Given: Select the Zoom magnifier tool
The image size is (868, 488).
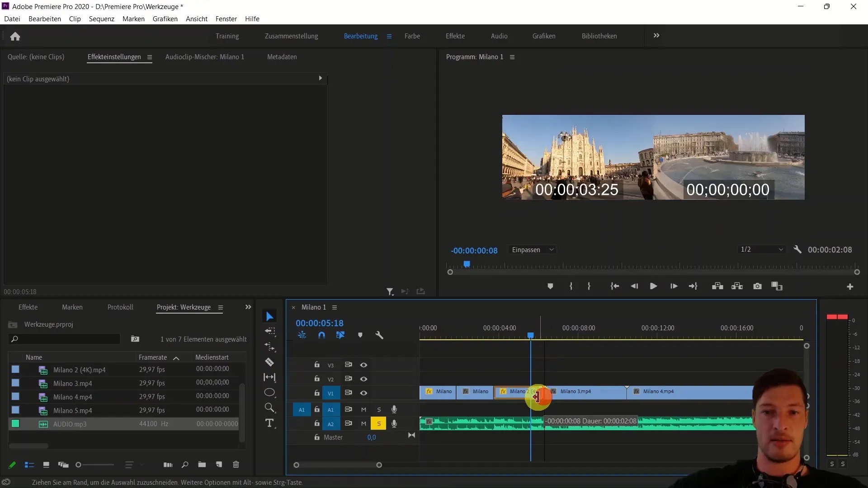Looking at the screenshot, I should coord(270,408).
